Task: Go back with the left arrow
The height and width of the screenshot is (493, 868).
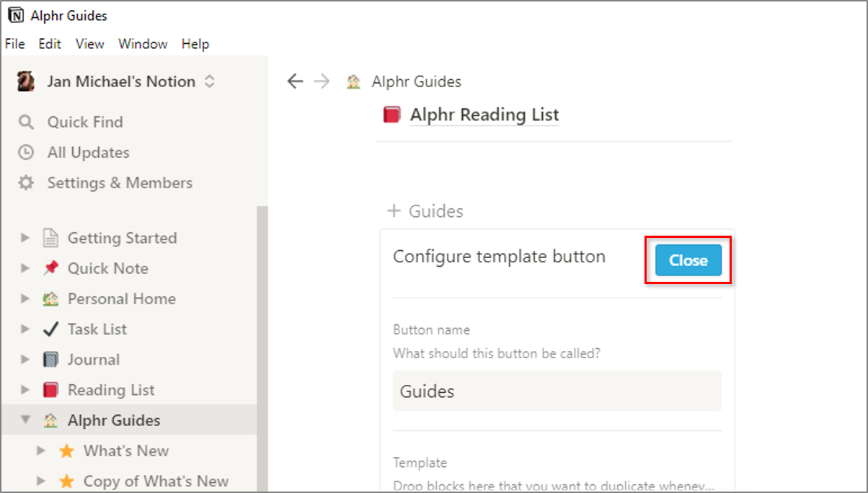Action: tap(295, 81)
